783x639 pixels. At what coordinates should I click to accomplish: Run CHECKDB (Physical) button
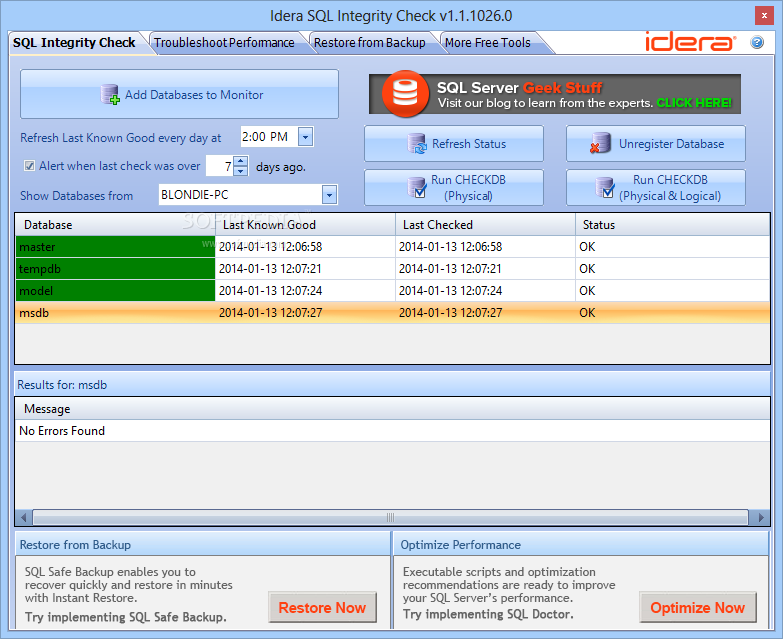[454, 188]
